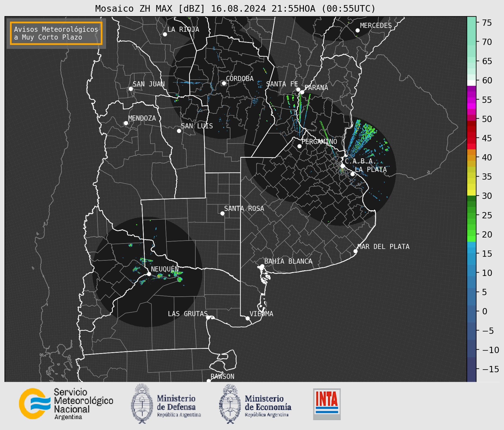The image size is (504, 430).
Task: Pick the yellow band just above 30 dBZ
Action: 471,193
